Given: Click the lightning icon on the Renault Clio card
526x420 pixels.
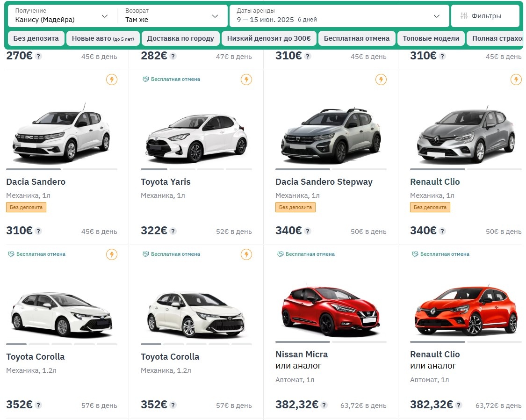Looking at the screenshot, I should pyautogui.click(x=516, y=80).
